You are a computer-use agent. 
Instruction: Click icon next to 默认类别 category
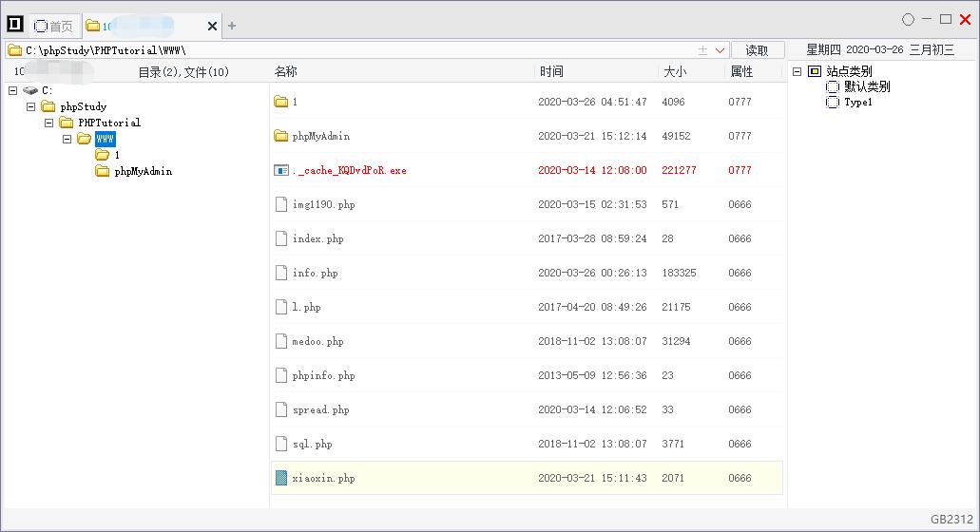click(x=833, y=86)
